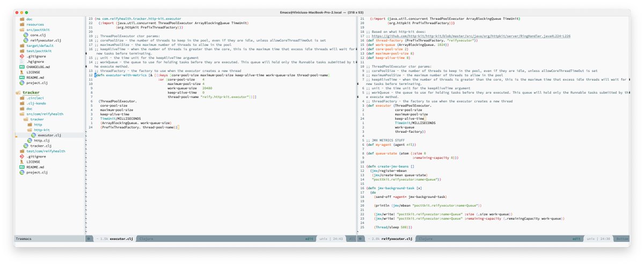The image size is (644, 265).
Task: Expand the target/default folder
Action: click(40, 46)
